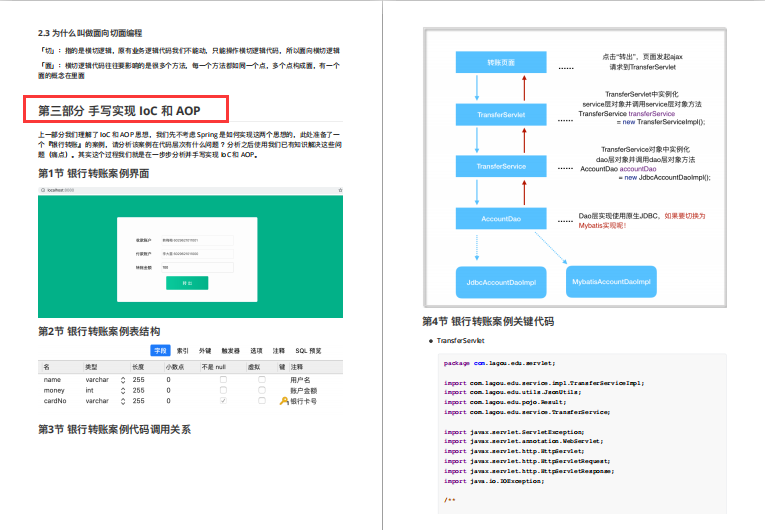
Task: Click the 用户名 comment cell
Action: pyautogui.click(x=300, y=380)
